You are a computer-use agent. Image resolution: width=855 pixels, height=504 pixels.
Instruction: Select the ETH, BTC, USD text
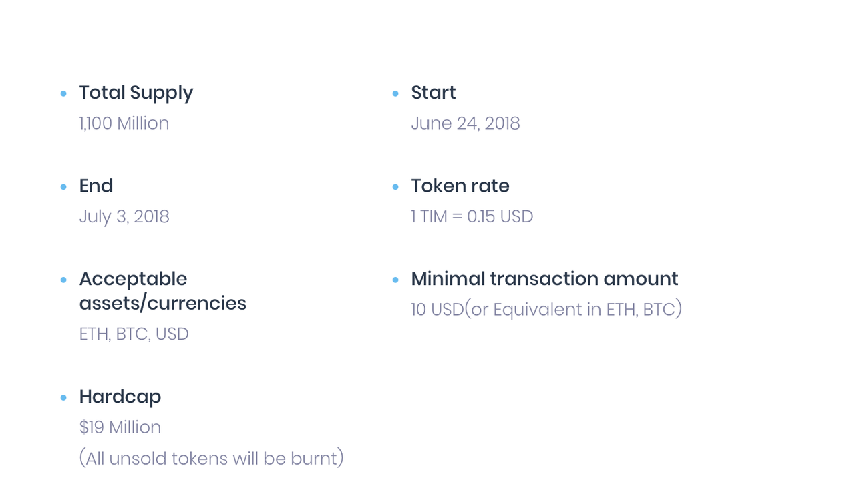click(x=134, y=334)
